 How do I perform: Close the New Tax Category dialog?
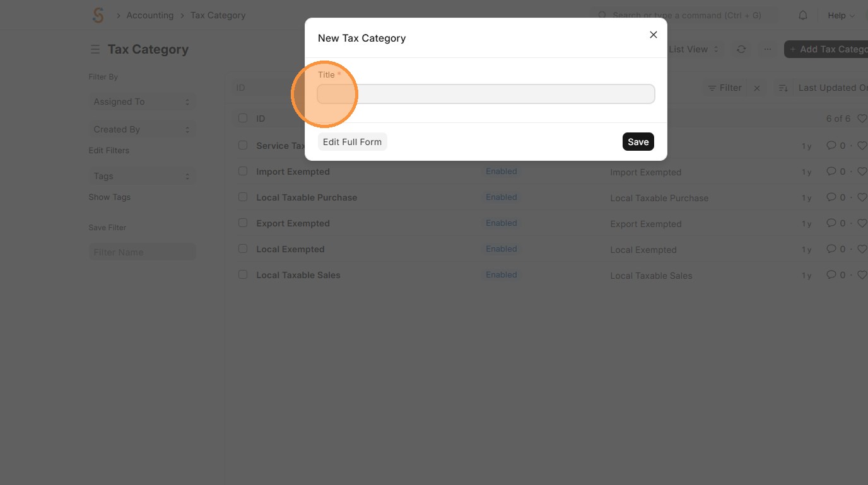pos(654,35)
